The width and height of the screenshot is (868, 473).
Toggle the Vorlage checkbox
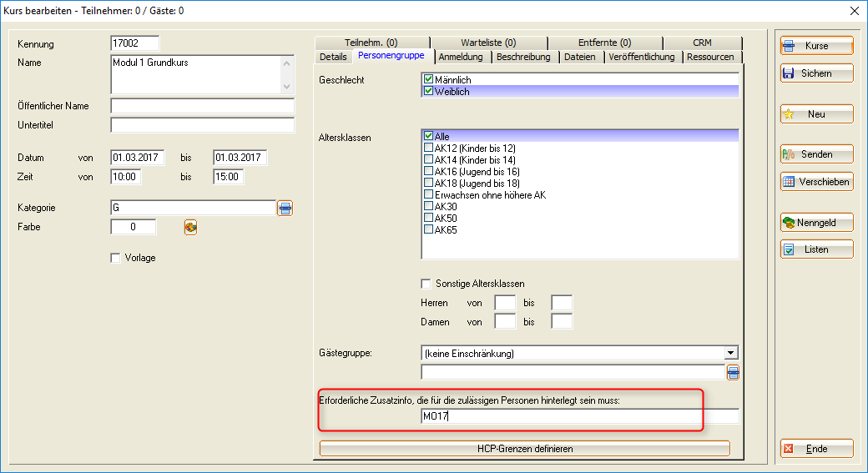tap(115, 259)
